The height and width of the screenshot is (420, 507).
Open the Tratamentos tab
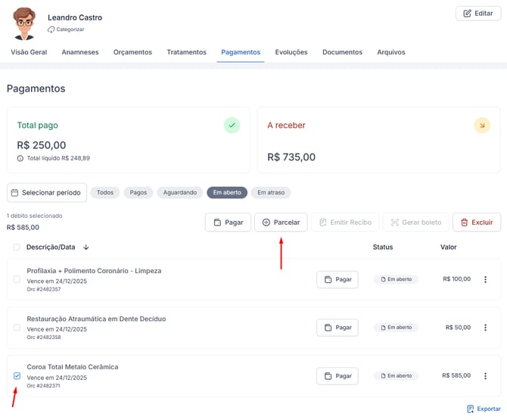186,52
